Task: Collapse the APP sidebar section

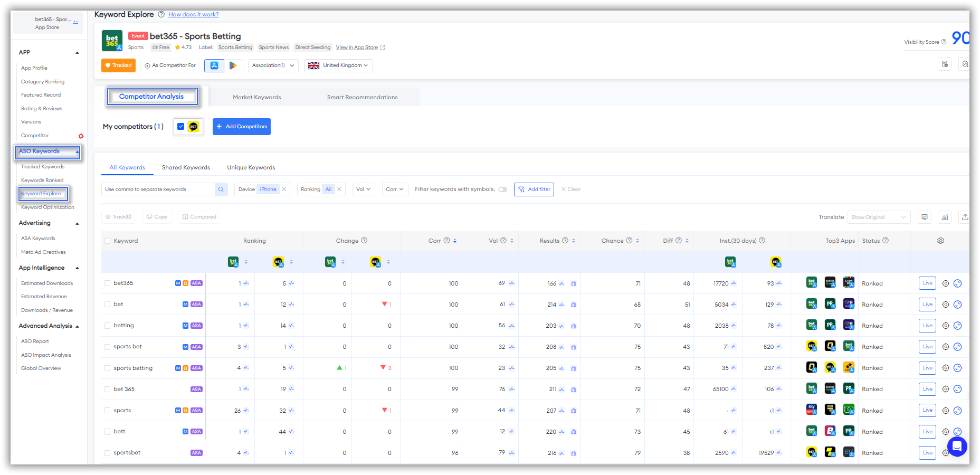Action: coord(77,53)
